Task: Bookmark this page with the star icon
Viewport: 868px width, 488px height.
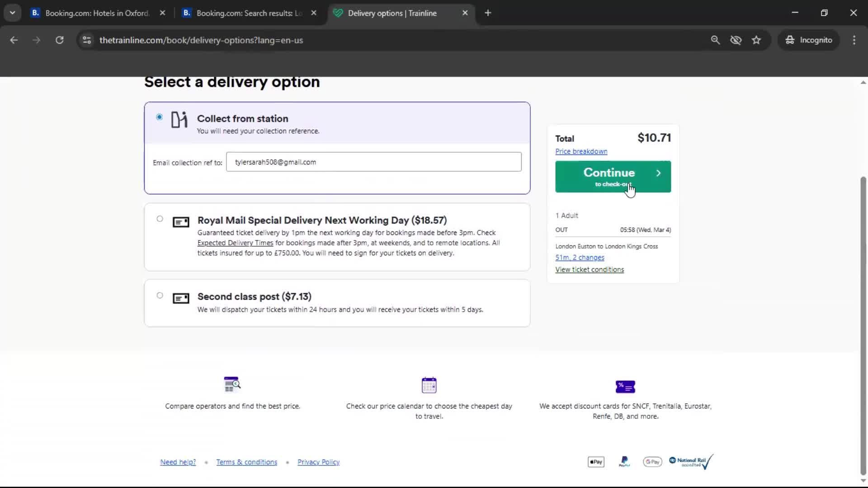Action: tap(756, 40)
